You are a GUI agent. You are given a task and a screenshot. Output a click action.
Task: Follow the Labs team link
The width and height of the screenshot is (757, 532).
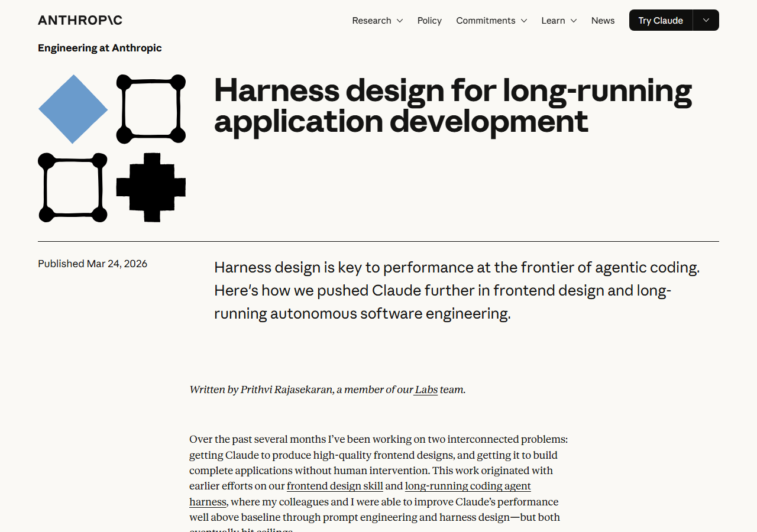[x=426, y=390]
